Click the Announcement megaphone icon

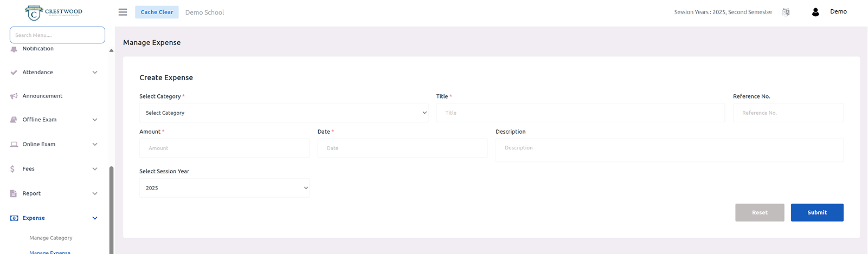pyautogui.click(x=14, y=96)
